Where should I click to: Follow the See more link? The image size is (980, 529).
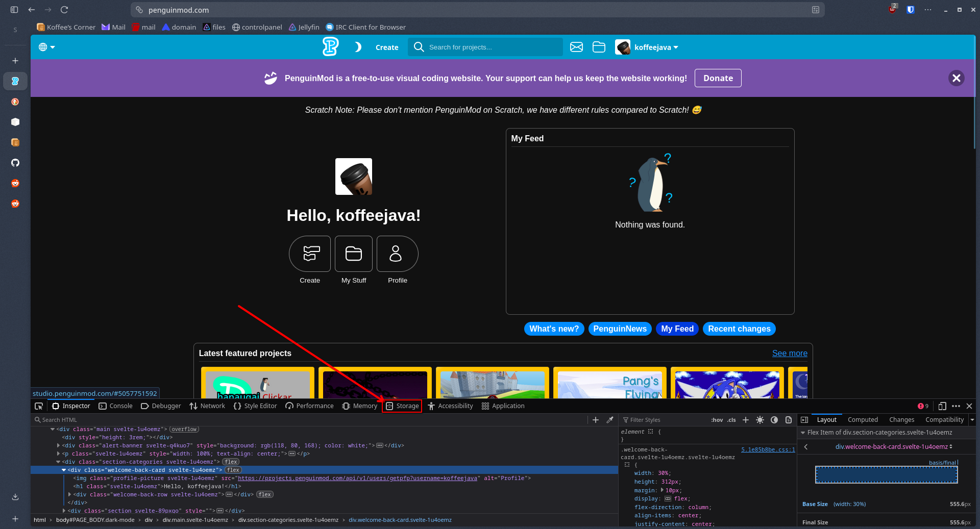pyautogui.click(x=789, y=353)
